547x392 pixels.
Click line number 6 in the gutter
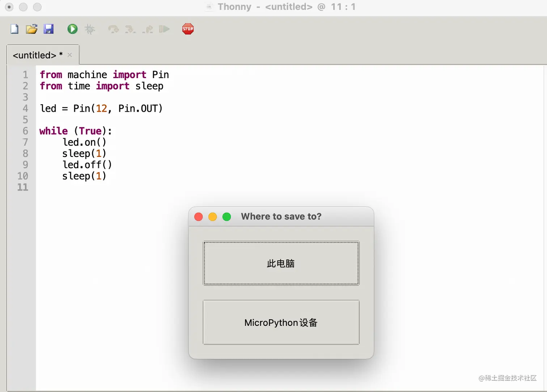pyautogui.click(x=25, y=131)
